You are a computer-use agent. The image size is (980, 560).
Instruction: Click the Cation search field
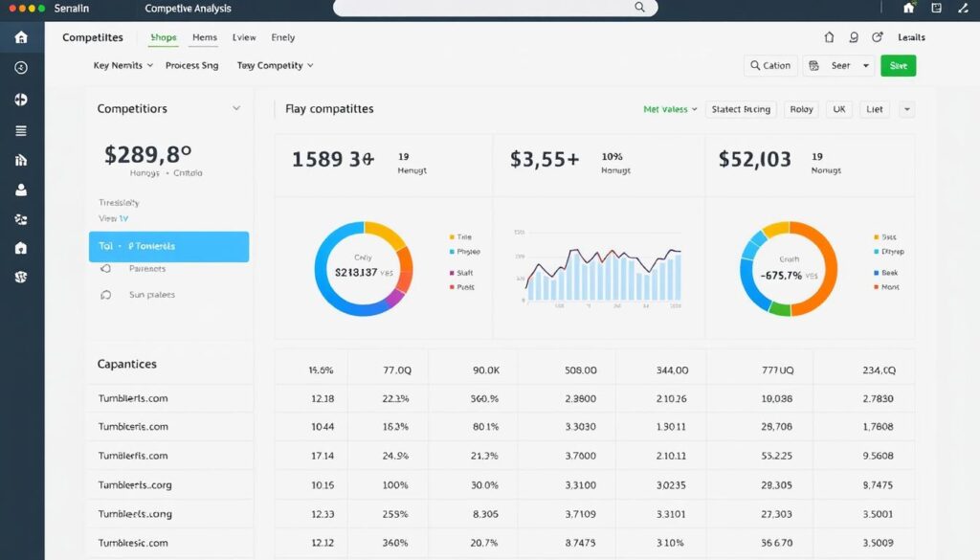coord(770,66)
